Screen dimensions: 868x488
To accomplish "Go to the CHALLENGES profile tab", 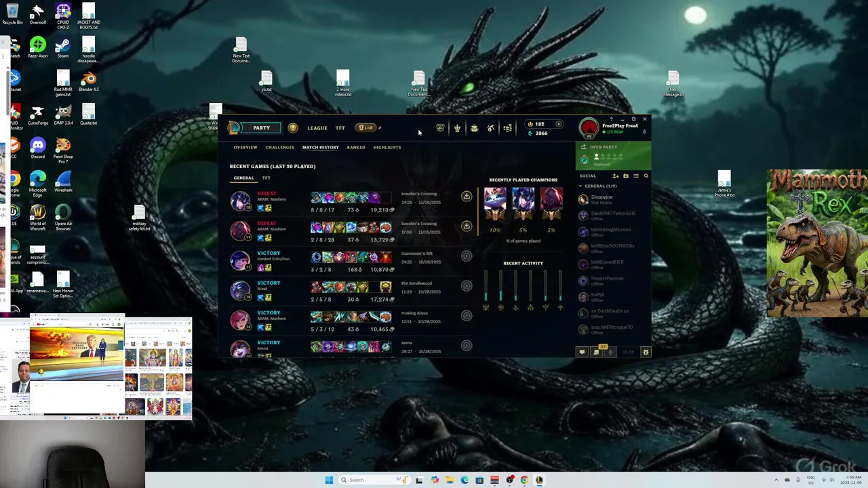I will click(x=280, y=147).
